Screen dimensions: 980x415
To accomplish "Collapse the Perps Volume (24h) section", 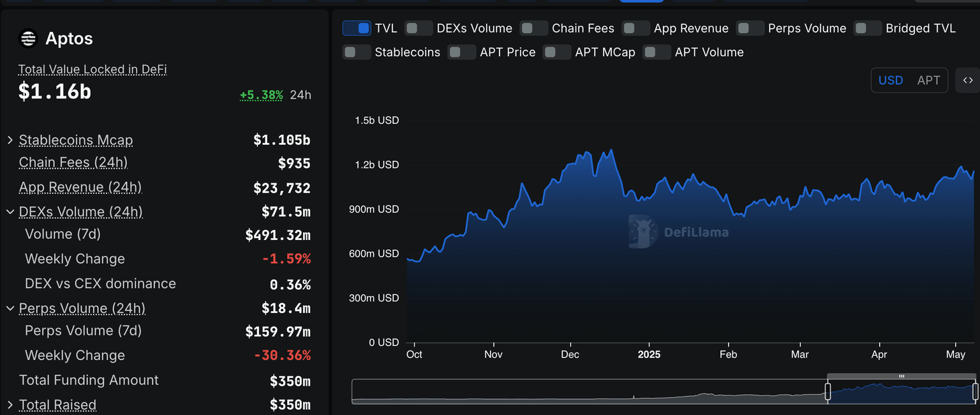I will pos(10,308).
